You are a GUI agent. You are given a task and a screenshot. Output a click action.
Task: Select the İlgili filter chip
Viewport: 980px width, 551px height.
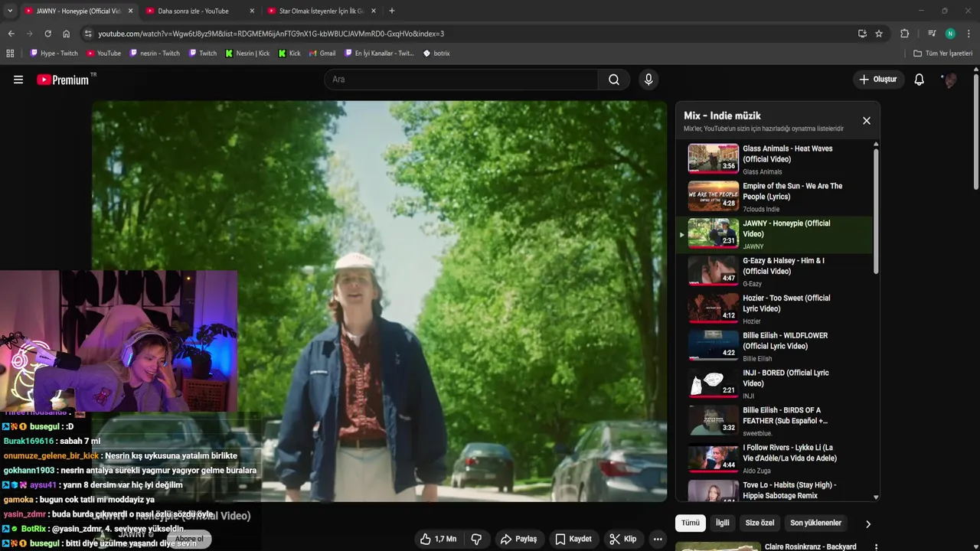click(x=722, y=523)
